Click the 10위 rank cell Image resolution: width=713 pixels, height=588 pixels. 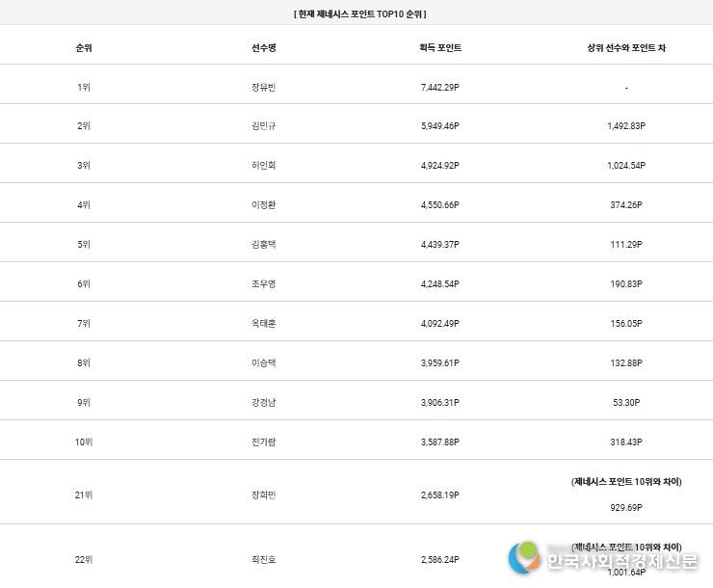(84, 442)
